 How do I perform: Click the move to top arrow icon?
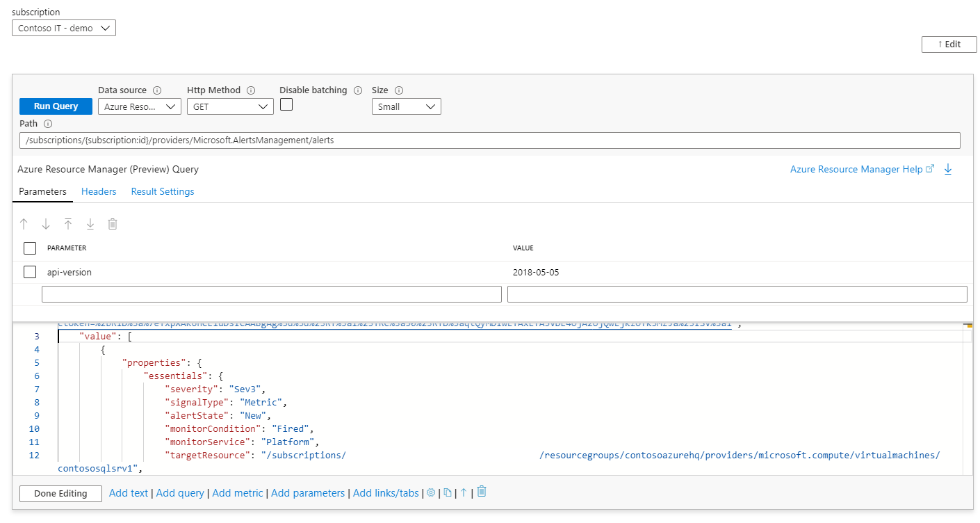point(68,224)
